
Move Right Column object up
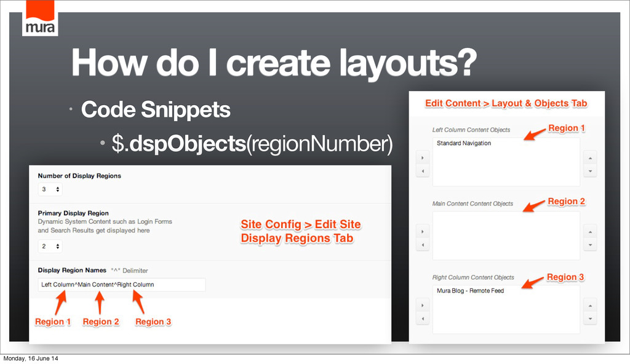tap(590, 306)
